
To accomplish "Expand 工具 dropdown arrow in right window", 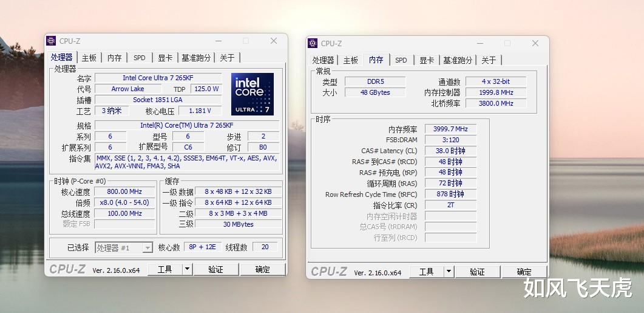I will (449, 272).
